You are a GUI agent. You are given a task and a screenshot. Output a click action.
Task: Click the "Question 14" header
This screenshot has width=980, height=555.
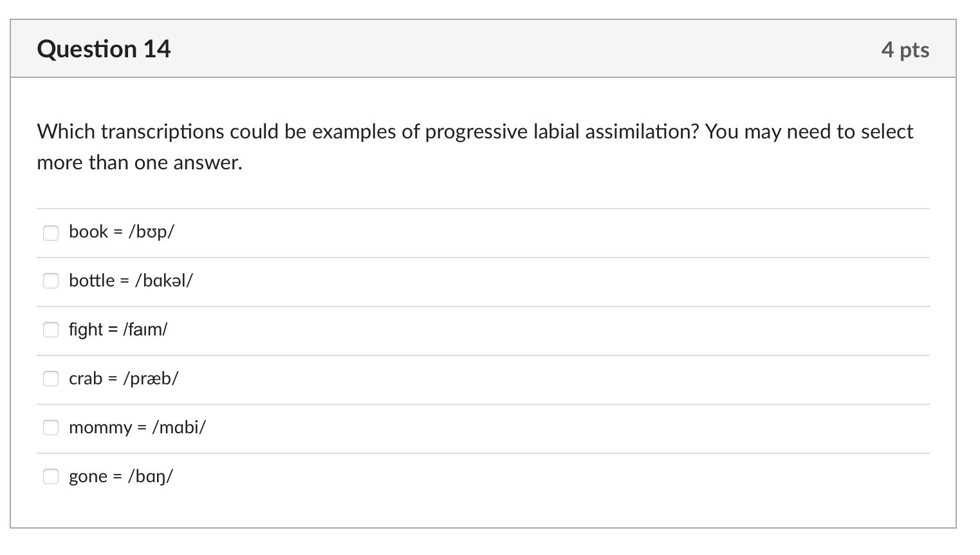tap(104, 48)
